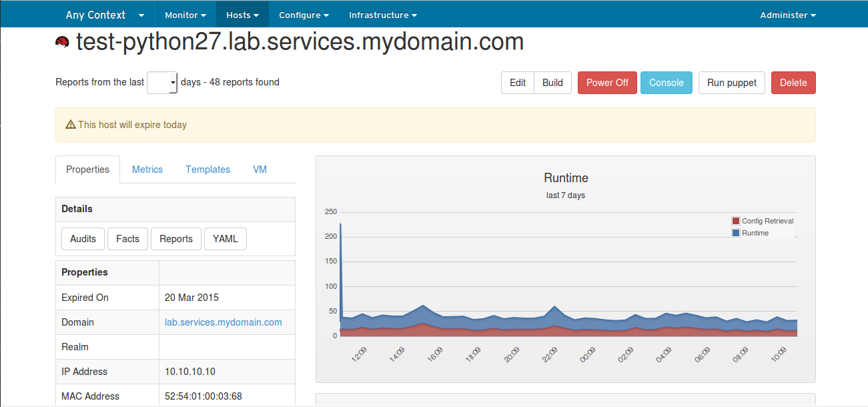Image resolution: width=868 pixels, height=407 pixels.
Task: Open the reports days dropdown
Action: click(162, 83)
